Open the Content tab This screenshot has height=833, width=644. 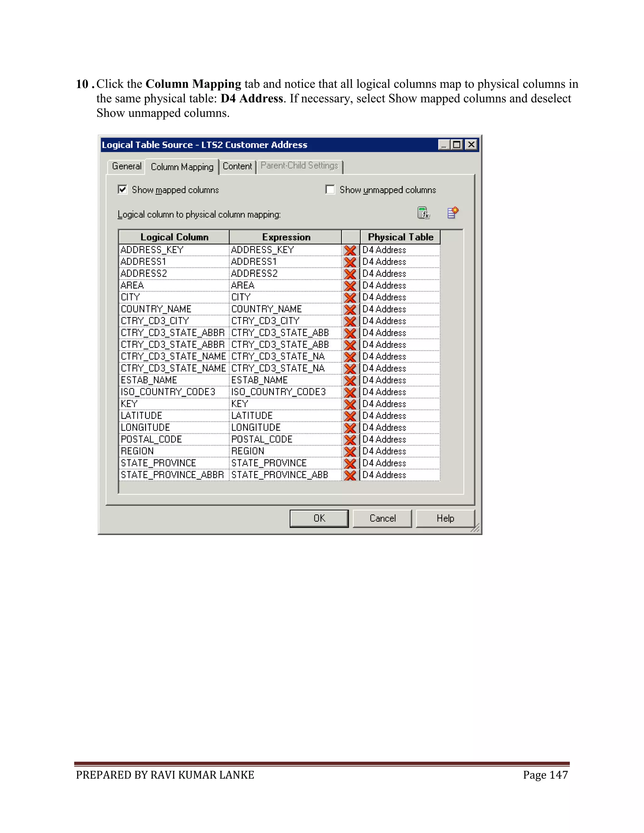237,166
